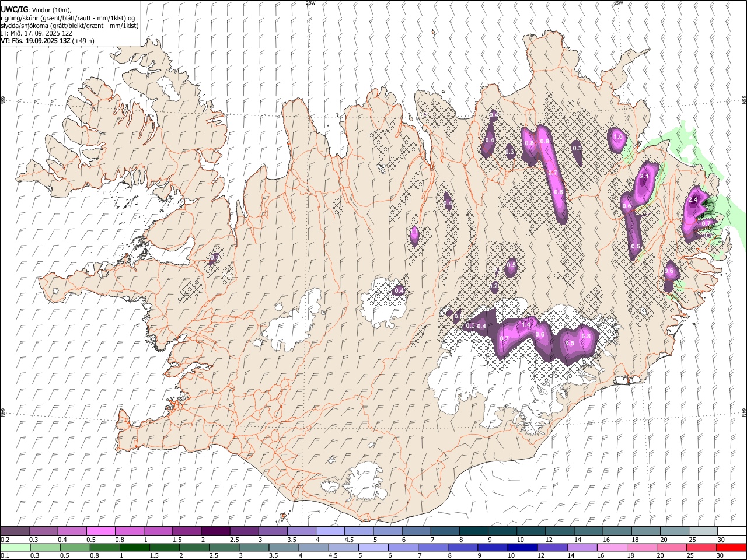The width and height of the screenshot is (747, 560).
Task: Click the '0.1' label in the lower legend
Action: click(5, 556)
